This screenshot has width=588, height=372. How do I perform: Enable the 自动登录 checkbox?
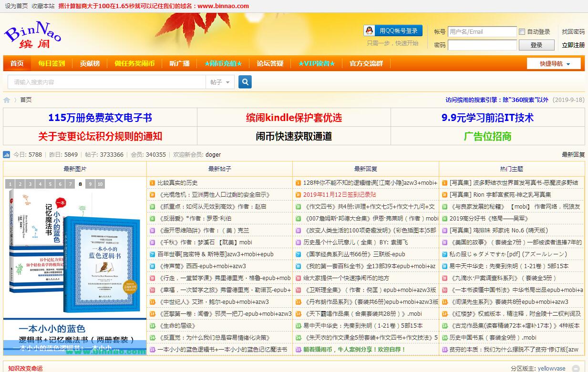[x=522, y=32]
